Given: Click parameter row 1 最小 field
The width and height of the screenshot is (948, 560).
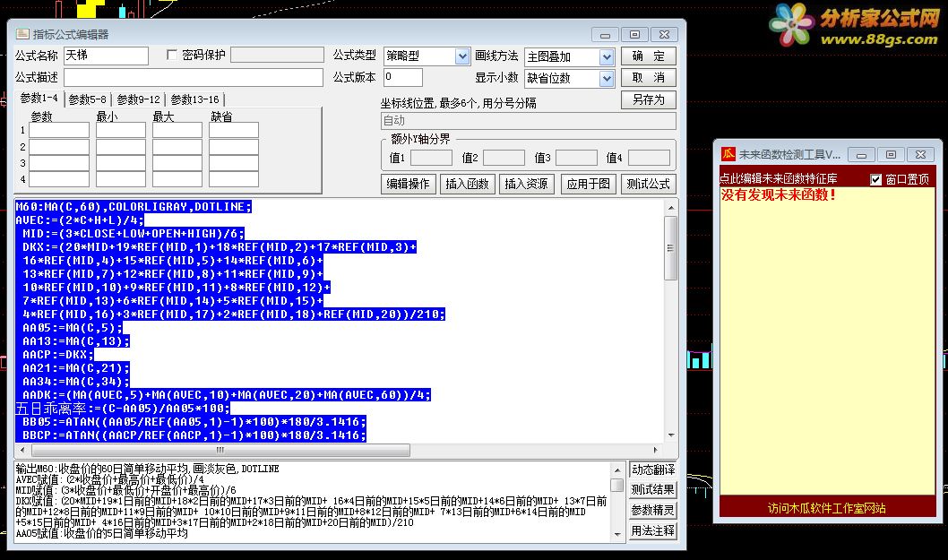Looking at the screenshot, I should tap(120, 130).
